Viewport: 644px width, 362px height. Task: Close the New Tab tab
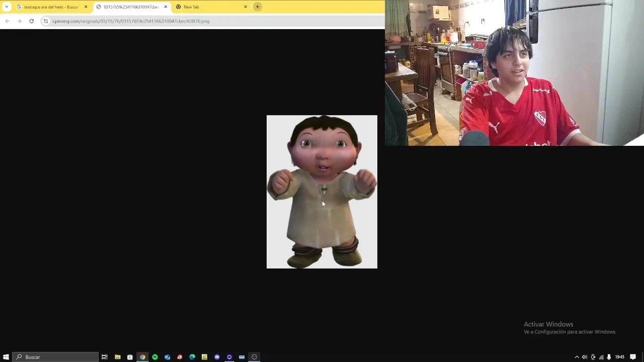click(246, 7)
